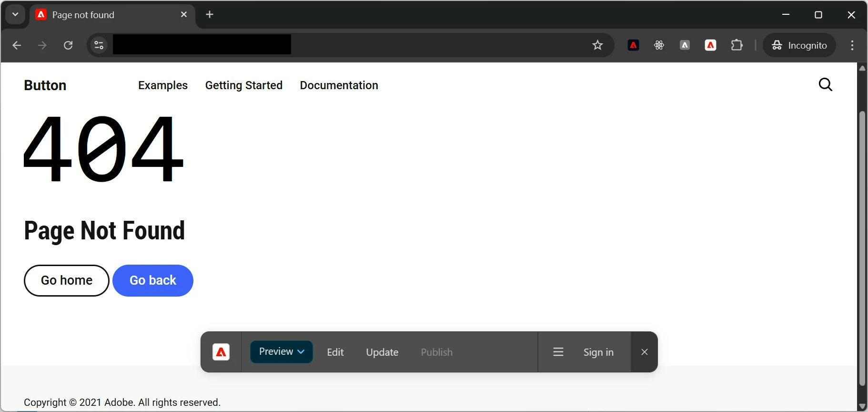This screenshot has height=412, width=868.
Task: Reload the page
Action: point(68,45)
